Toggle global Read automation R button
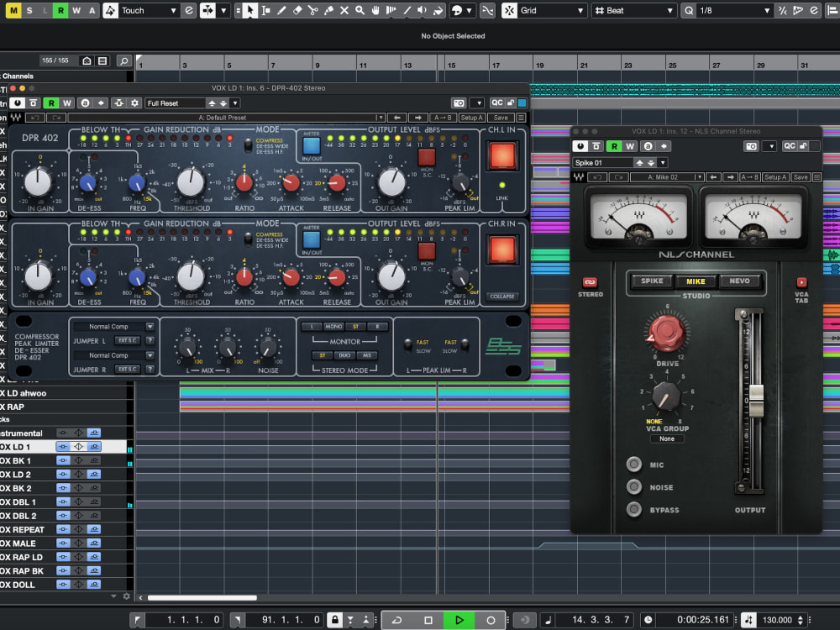This screenshot has height=630, width=840. click(x=60, y=10)
